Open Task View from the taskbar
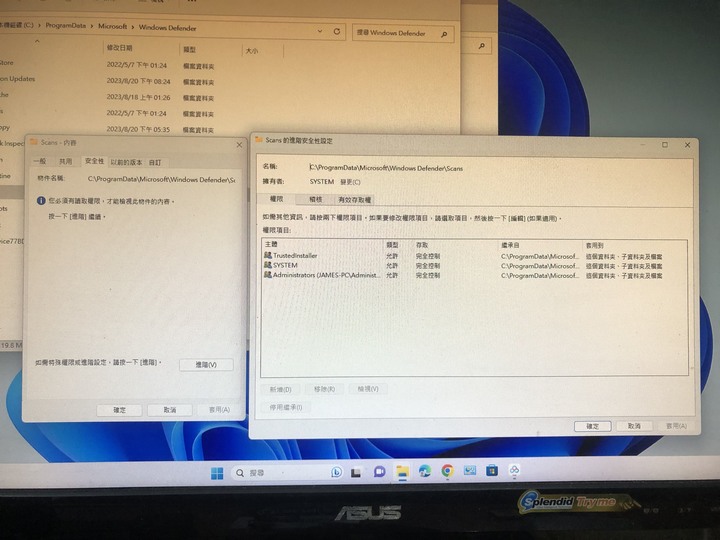Image resolution: width=720 pixels, height=540 pixels. pyautogui.click(x=356, y=472)
